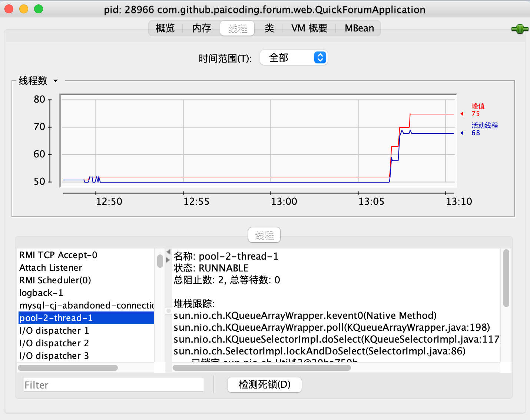Click the thread Filter input field
This screenshot has width=530, height=420.
[113, 385]
